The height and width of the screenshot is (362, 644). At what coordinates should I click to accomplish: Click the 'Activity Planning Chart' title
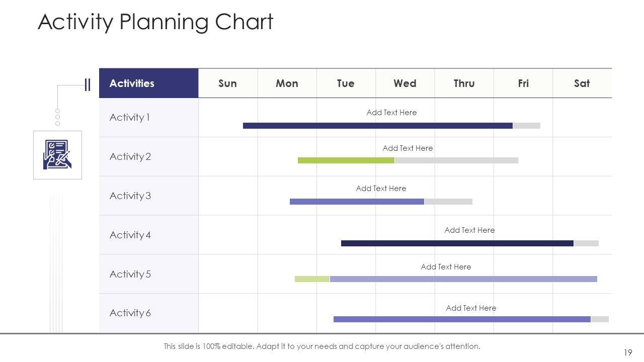155,22
